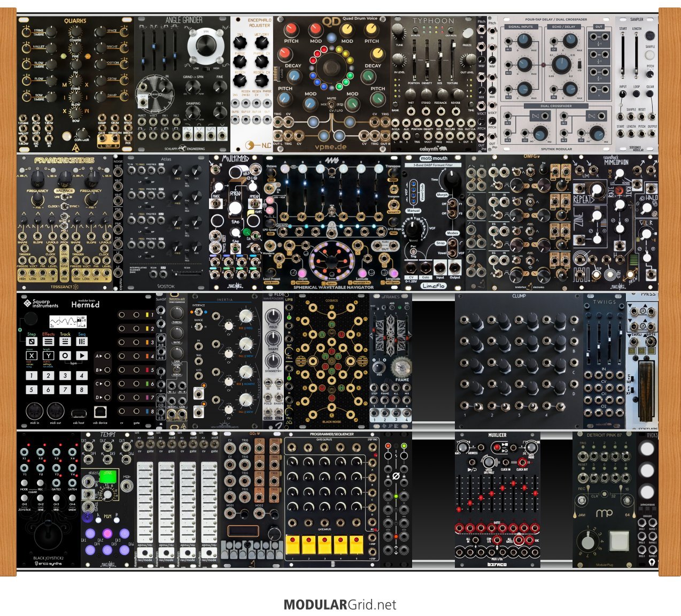This screenshot has height=616, width=681.
Task: Click FLD6 SYMMETRY knob
Action: 273,361
